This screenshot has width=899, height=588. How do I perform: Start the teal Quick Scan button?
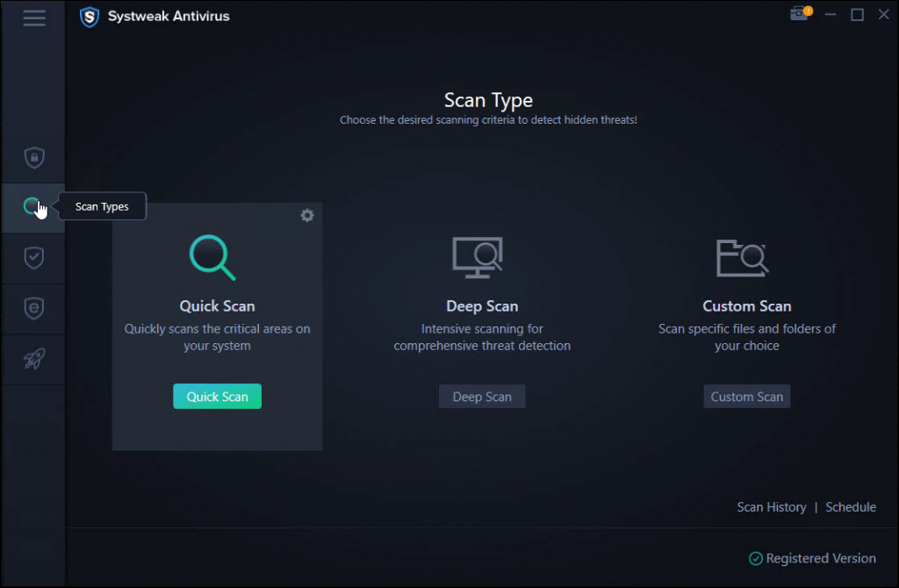218,396
